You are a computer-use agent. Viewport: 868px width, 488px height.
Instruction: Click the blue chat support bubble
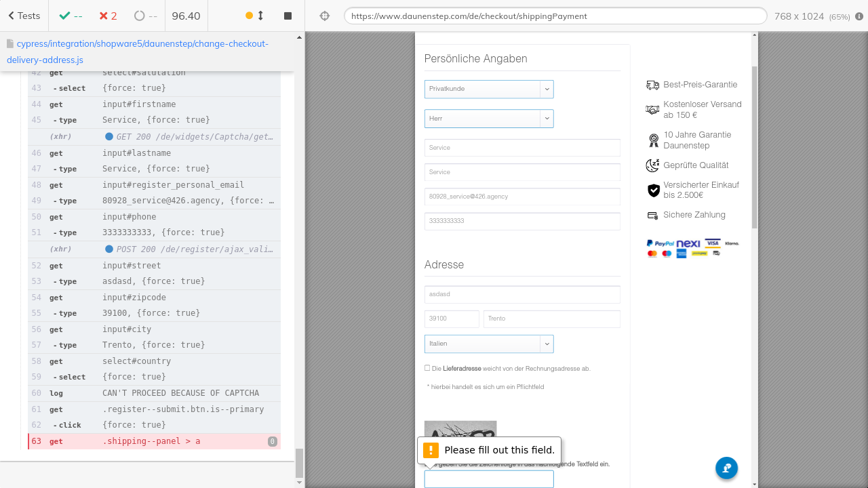[x=726, y=468]
